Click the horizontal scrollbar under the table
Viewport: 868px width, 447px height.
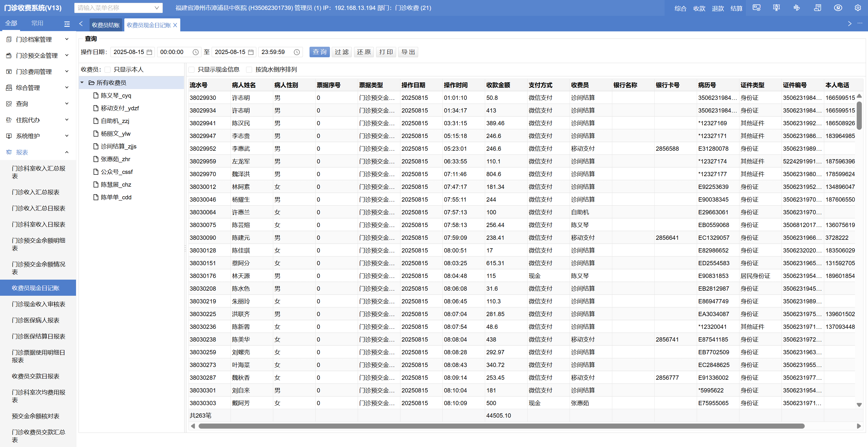coord(501,426)
